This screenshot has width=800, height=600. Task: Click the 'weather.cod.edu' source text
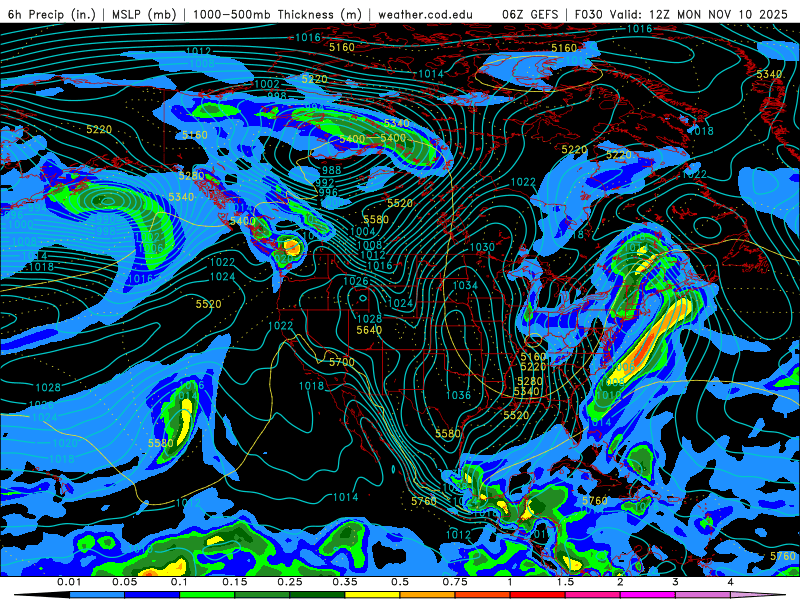(425, 14)
